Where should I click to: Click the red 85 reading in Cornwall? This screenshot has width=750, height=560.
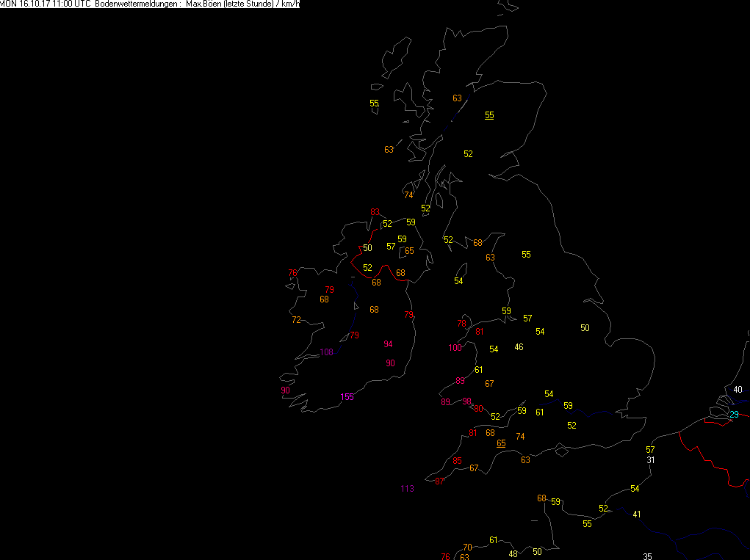457,461
